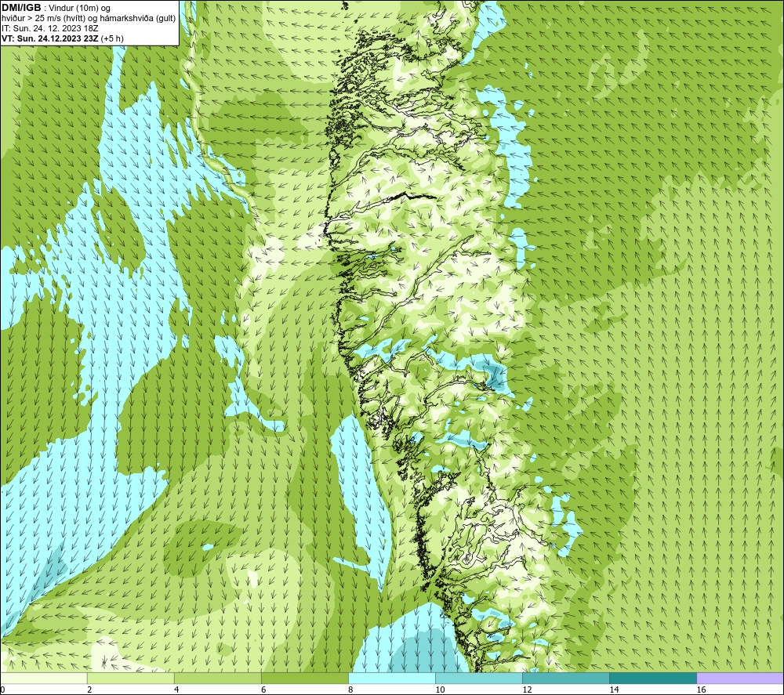Click the 'hviður > 25 m/s' legend description line
This screenshot has width=784, height=695.
tap(89, 19)
